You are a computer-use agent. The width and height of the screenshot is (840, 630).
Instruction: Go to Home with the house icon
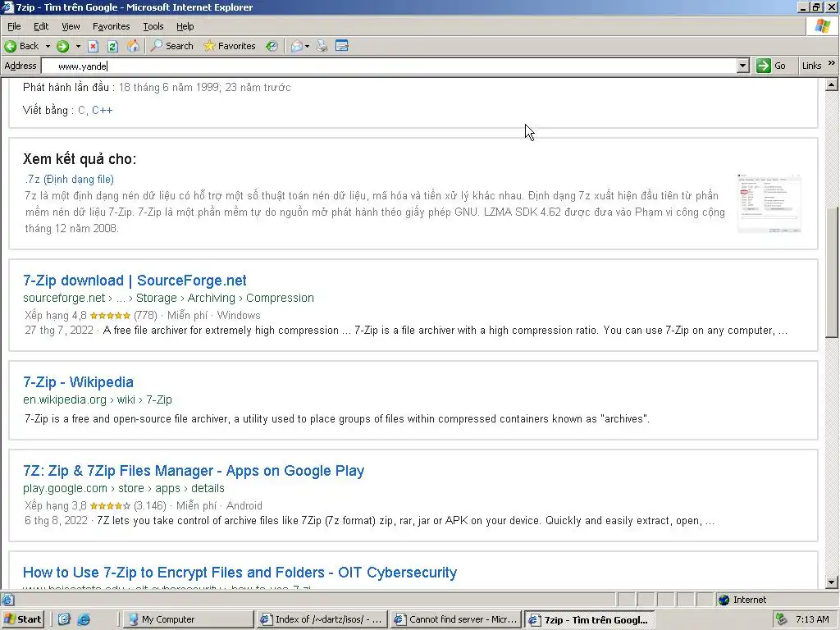(133, 46)
